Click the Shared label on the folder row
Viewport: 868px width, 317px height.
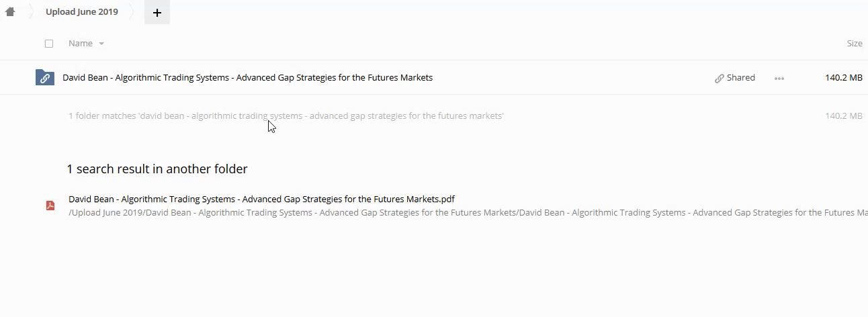pos(740,78)
